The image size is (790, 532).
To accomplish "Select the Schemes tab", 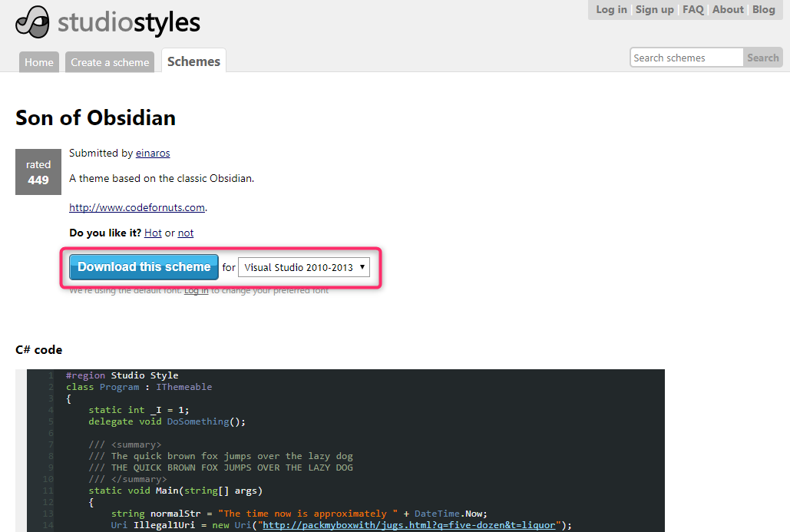I will pos(193,61).
